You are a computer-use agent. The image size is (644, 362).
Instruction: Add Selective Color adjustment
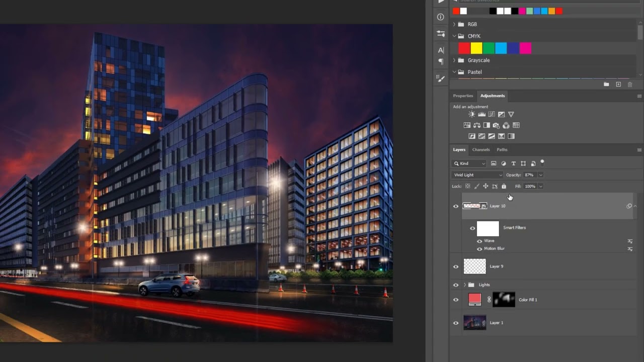pos(502,136)
